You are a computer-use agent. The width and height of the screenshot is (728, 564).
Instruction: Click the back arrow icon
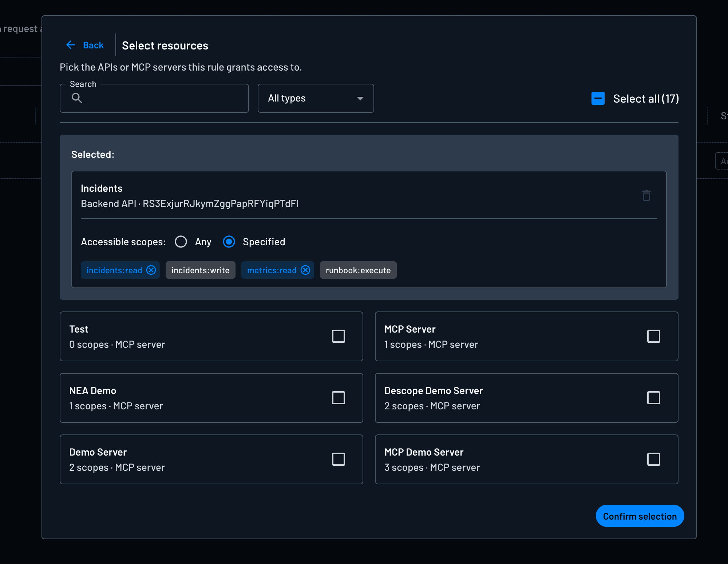[x=71, y=45]
